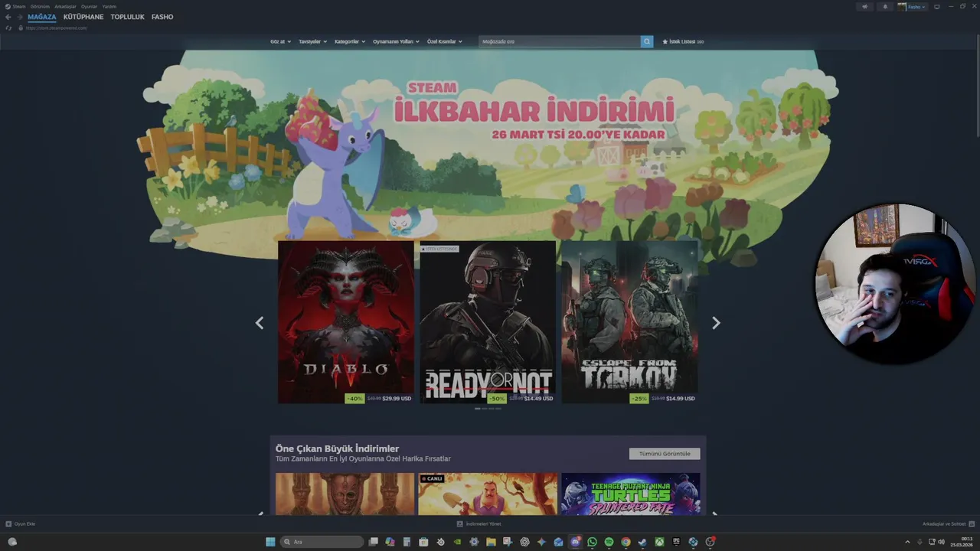The width and height of the screenshot is (980, 551).
Task: Open Spotify from the taskbar
Action: click(x=609, y=542)
